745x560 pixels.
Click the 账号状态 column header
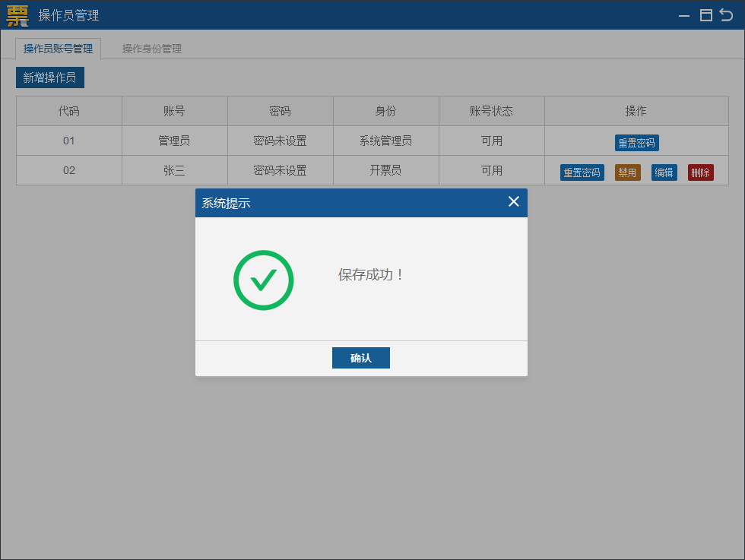[x=491, y=111]
